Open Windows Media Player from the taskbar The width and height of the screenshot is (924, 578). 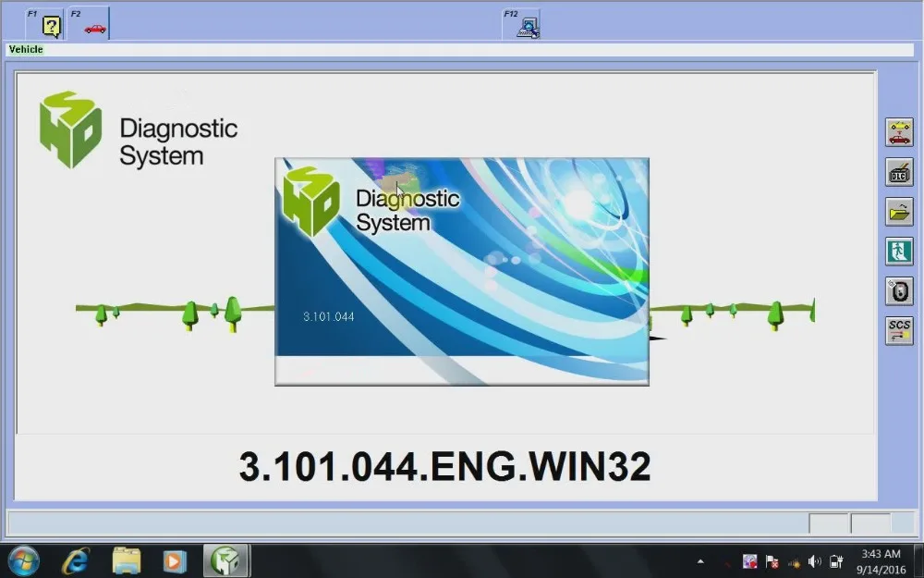175,561
